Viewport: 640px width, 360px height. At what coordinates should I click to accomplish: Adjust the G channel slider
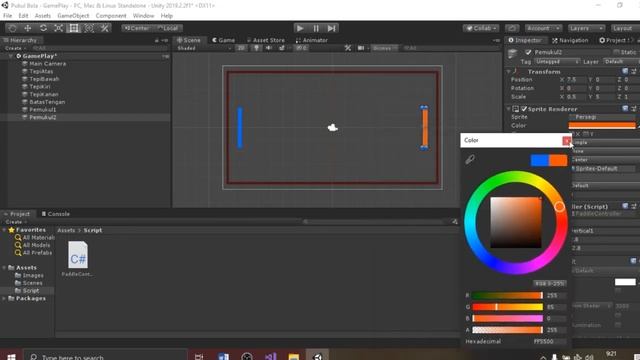[507, 307]
